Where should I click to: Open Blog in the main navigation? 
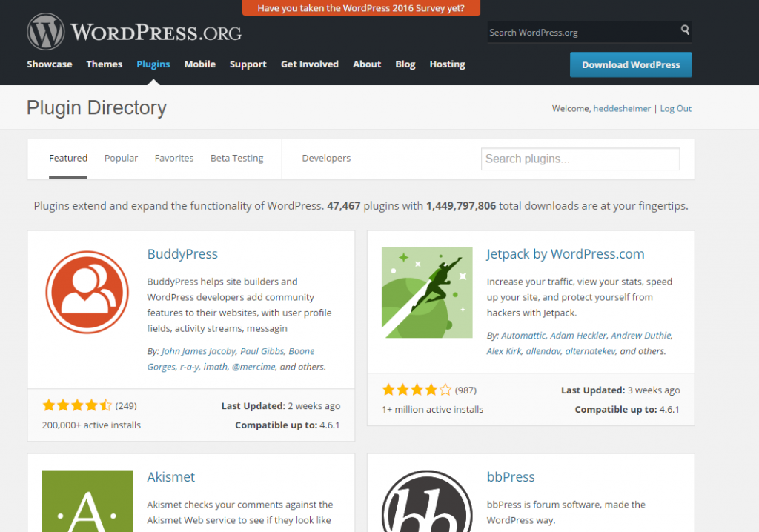(x=405, y=64)
